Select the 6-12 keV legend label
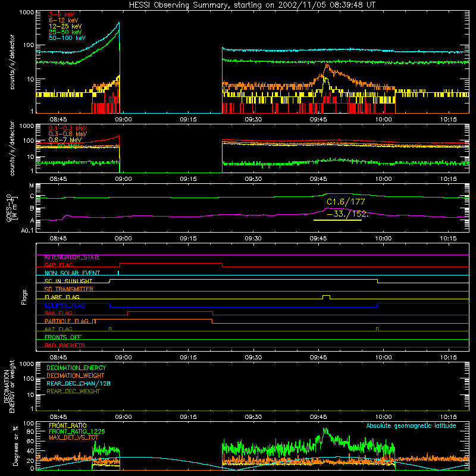 [64, 20]
